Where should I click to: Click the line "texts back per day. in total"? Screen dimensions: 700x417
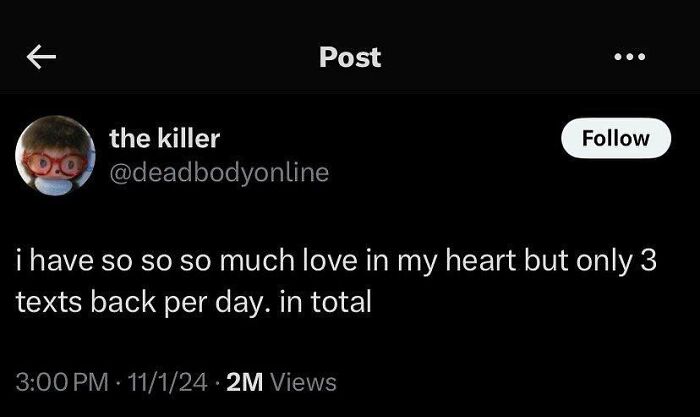(x=194, y=301)
